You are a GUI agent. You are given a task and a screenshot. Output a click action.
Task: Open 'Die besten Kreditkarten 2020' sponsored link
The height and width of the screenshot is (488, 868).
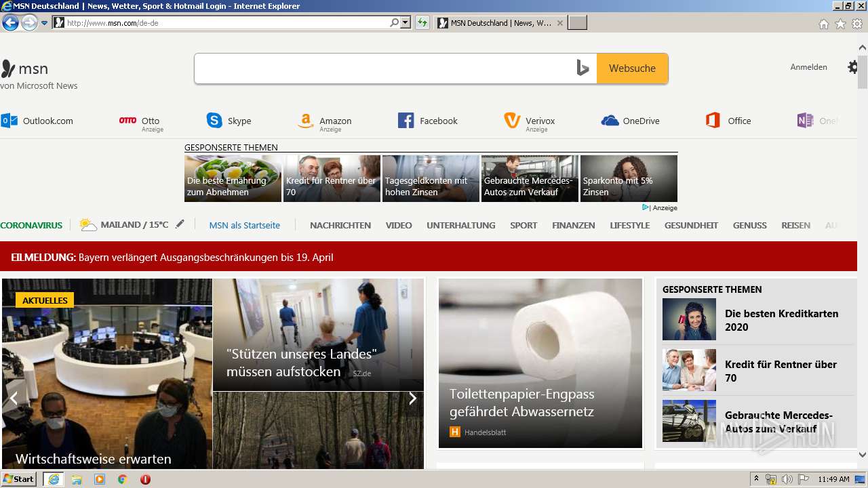click(x=758, y=320)
